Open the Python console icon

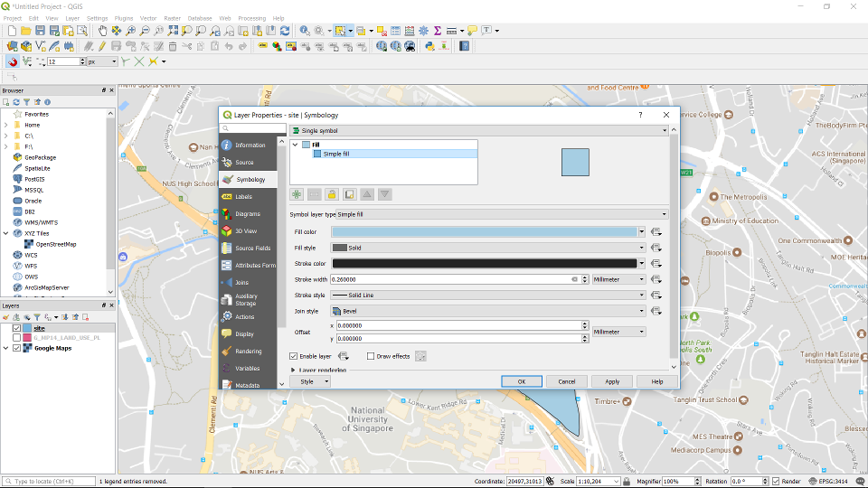pos(430,46)
